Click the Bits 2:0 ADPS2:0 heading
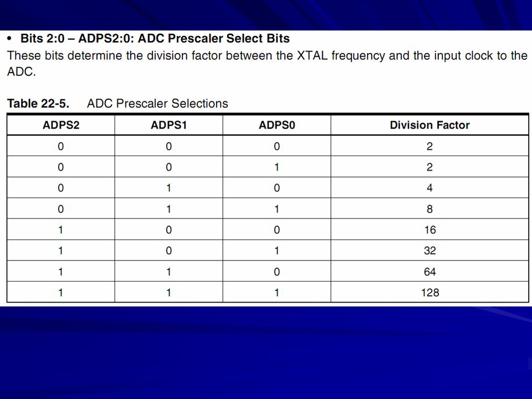The width and height of the screenshot is (532, 399). point(155,38)
